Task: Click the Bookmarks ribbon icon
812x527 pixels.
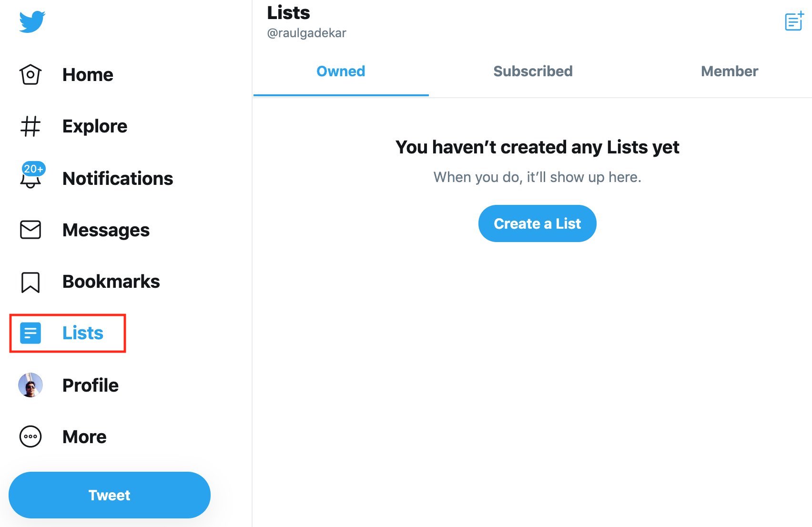Action: (x=30, y=282)
